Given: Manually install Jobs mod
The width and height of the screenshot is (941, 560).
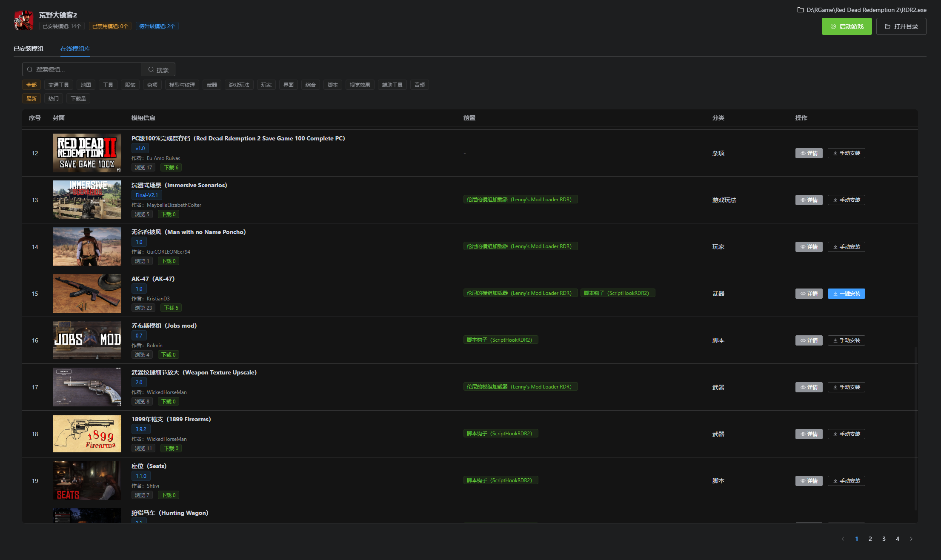Looking at the screenshot, I should tap(846, 340).
